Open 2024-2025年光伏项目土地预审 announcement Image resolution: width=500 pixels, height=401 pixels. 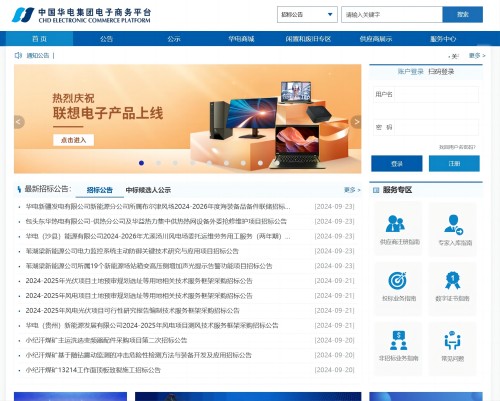pyautogui.click(x=139, y=281)
